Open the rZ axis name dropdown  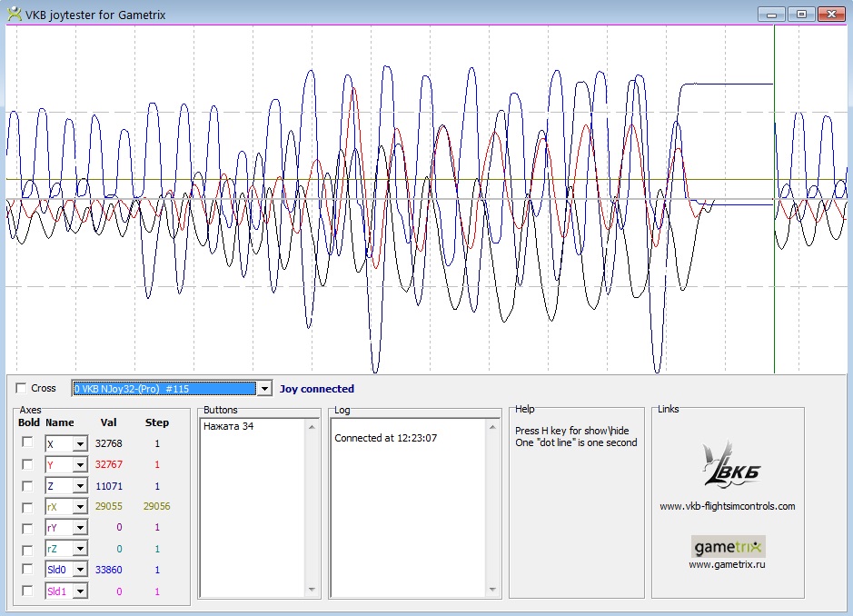pyautogui.click(x=80, y=549)
